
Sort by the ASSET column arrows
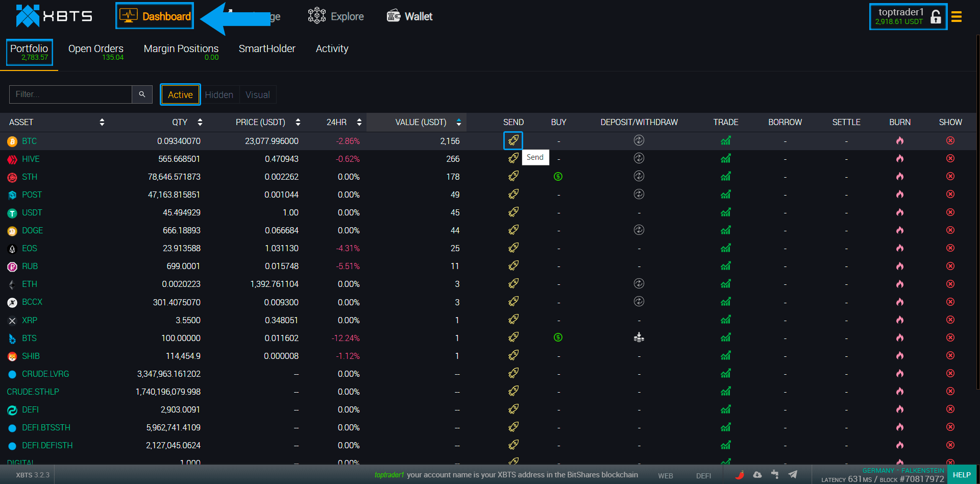102,122
